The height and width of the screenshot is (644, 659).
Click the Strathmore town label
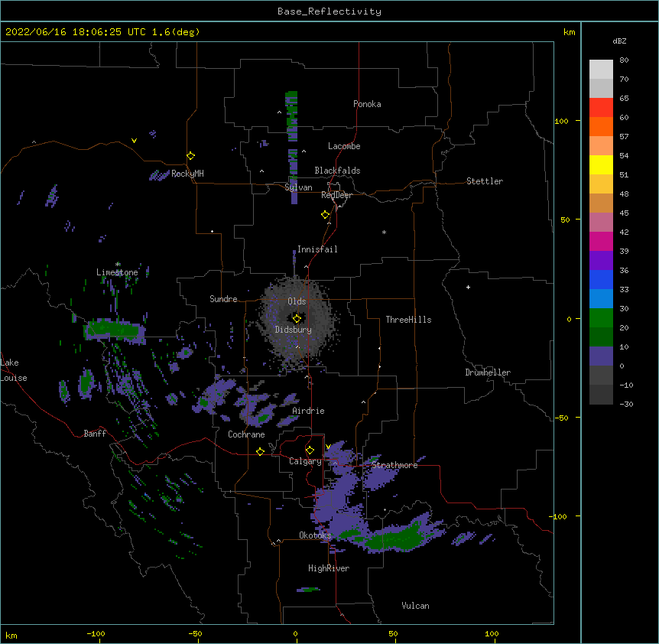pos(394,465)
